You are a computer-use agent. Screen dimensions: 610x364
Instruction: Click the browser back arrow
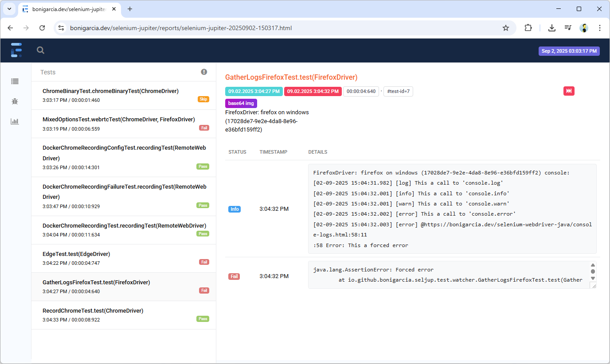[x=11, y=28]
